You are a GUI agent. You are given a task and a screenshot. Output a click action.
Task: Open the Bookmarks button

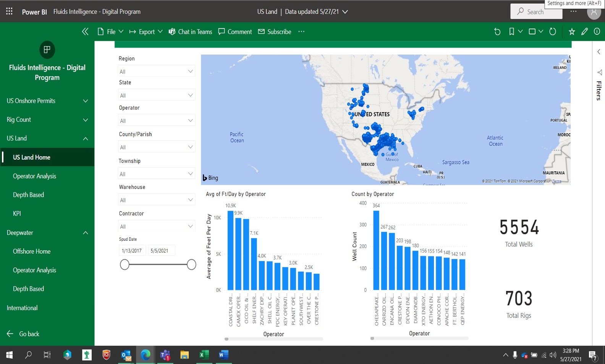coord(512,32)
